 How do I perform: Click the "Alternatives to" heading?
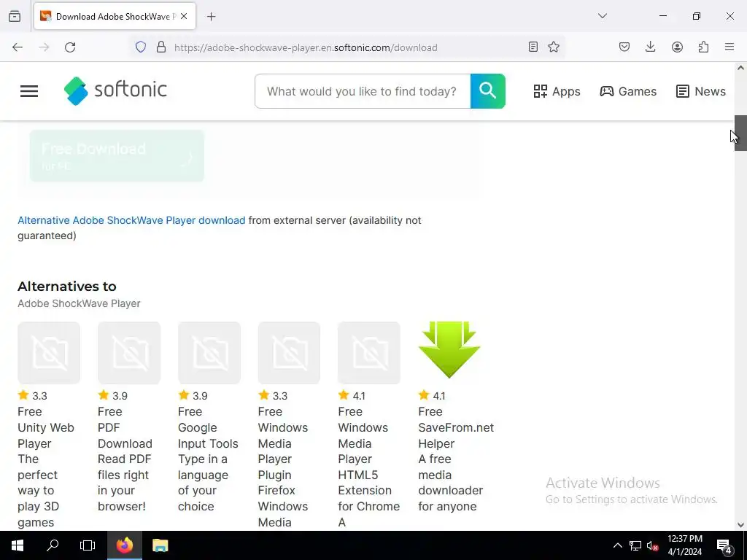[66, 286]
